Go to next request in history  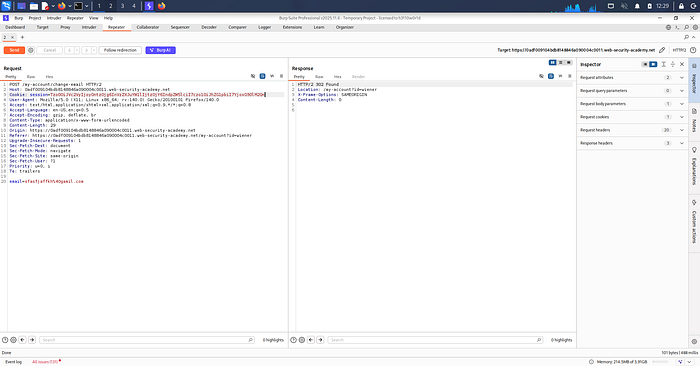click(86, 50)
